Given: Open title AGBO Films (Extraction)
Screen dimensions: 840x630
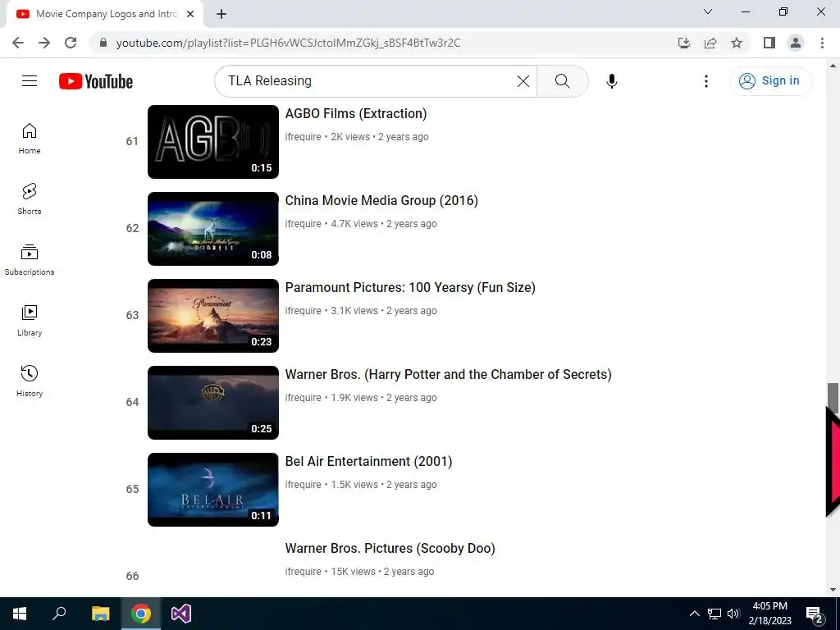Looking at the screenshot, I should click(x=356, y=113).
